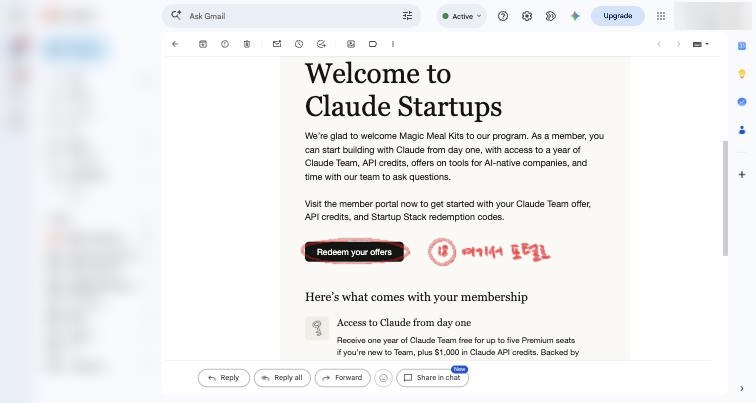Click the Upgrade button
Viewport: 756px width, 403px height.
pos(618,16)
